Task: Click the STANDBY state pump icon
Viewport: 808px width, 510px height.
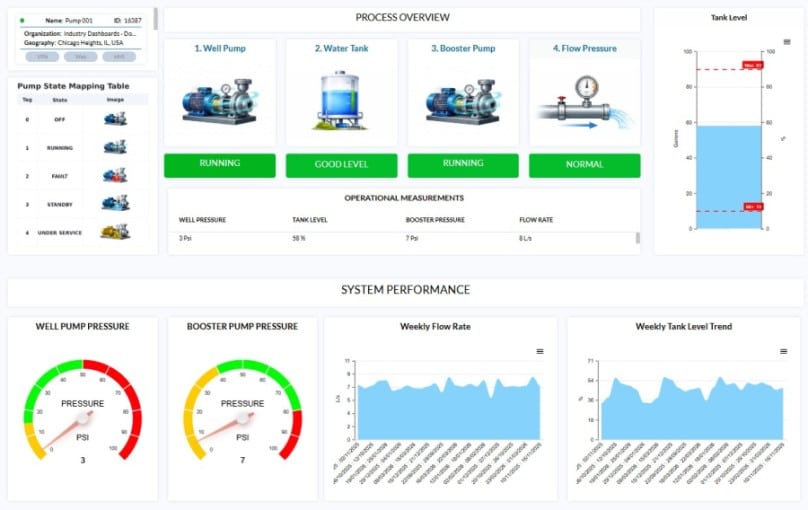Action: click(115, 203)
